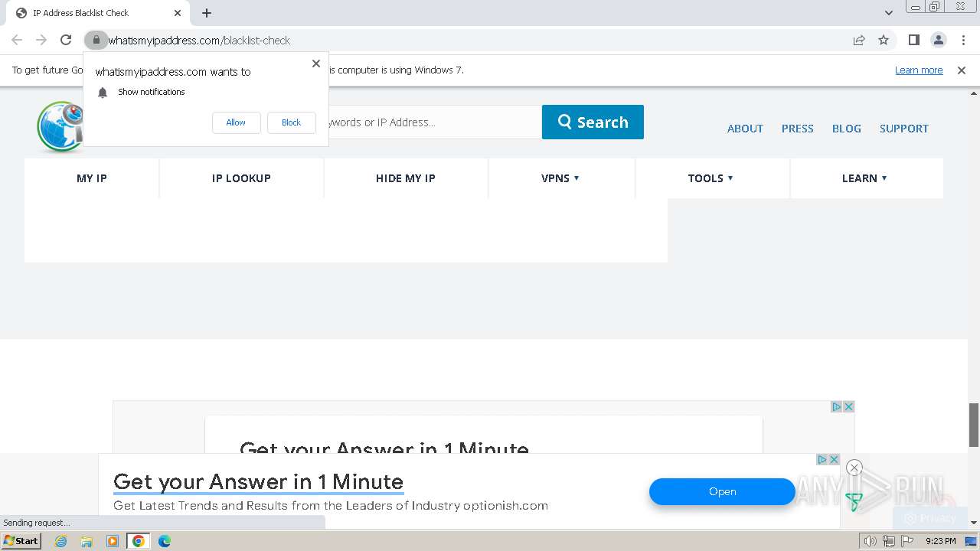This screenshot has height=551, width=980.
Task: Bookmark this page with the star icon
Action: [x=884, y=40]
